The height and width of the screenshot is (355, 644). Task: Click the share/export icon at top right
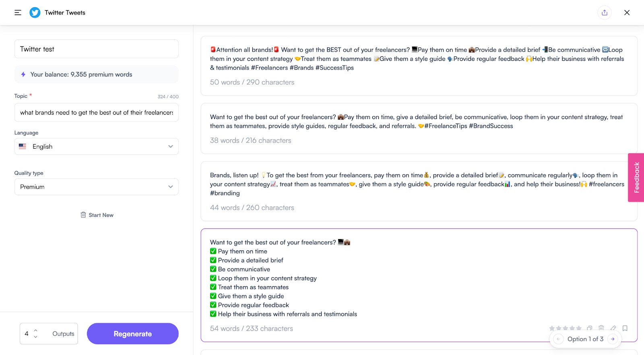[x=605, y=12]
